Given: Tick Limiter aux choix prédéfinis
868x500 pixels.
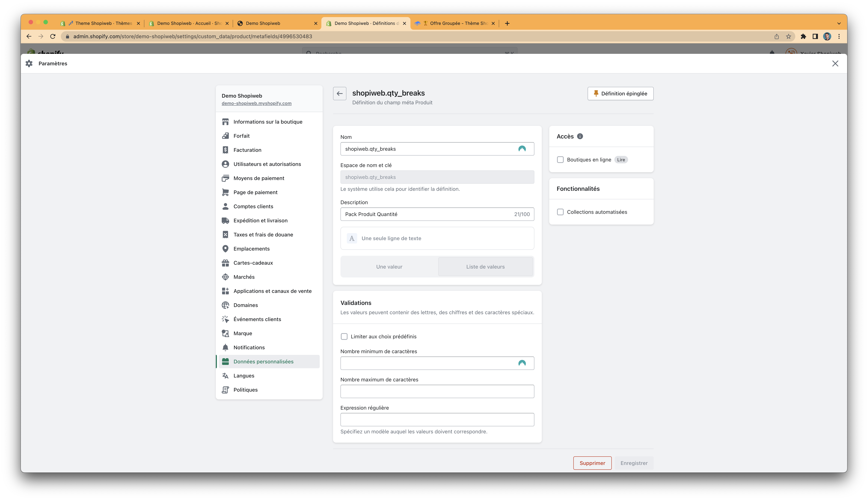Looking at the screenshot, I should pyautogui.click(x=344, y=336).
